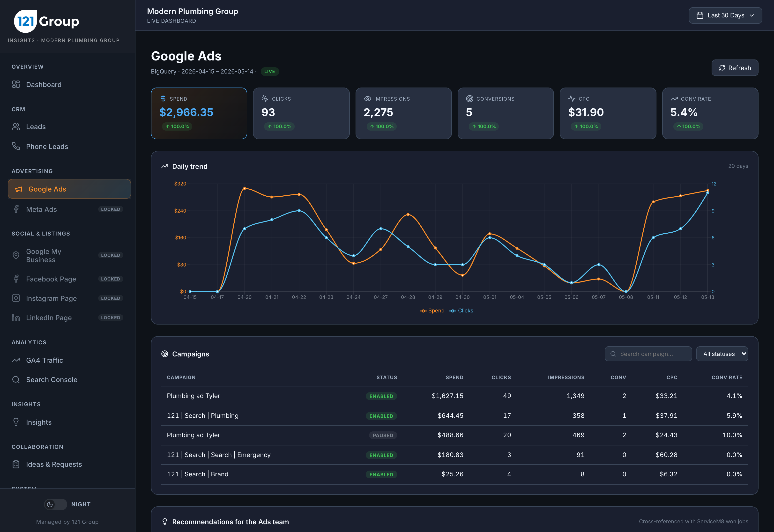
Task: Select the Conv Rate metric card
Action: coord(710,113)
